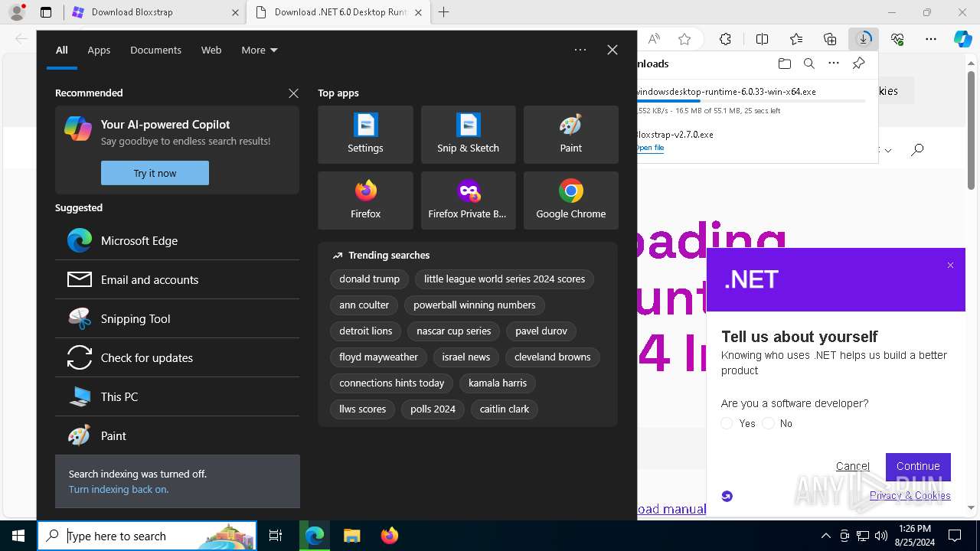
Task: Select Check for updates suggestion
Action: click(x=177, y=357)
